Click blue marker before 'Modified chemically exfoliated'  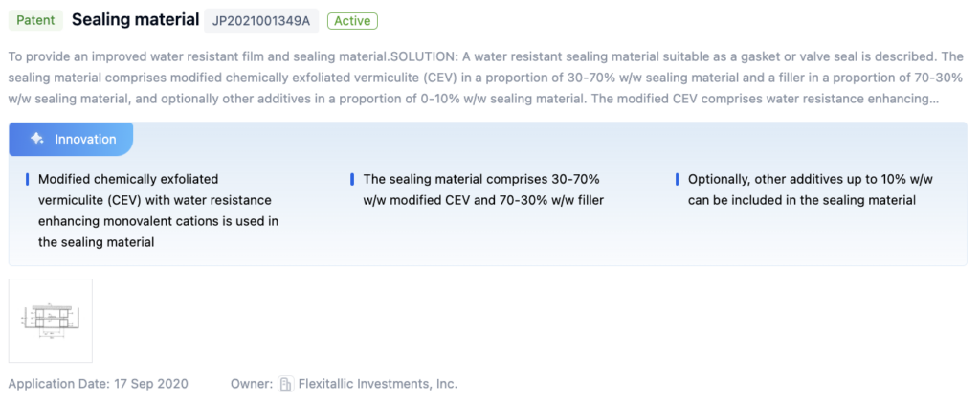[28, 179]
